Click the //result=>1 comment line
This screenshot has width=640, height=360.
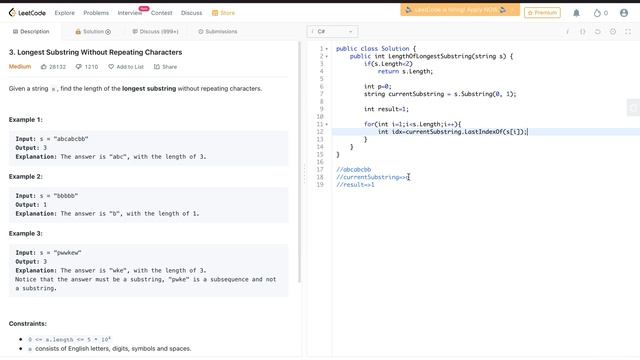coord(355,185)
